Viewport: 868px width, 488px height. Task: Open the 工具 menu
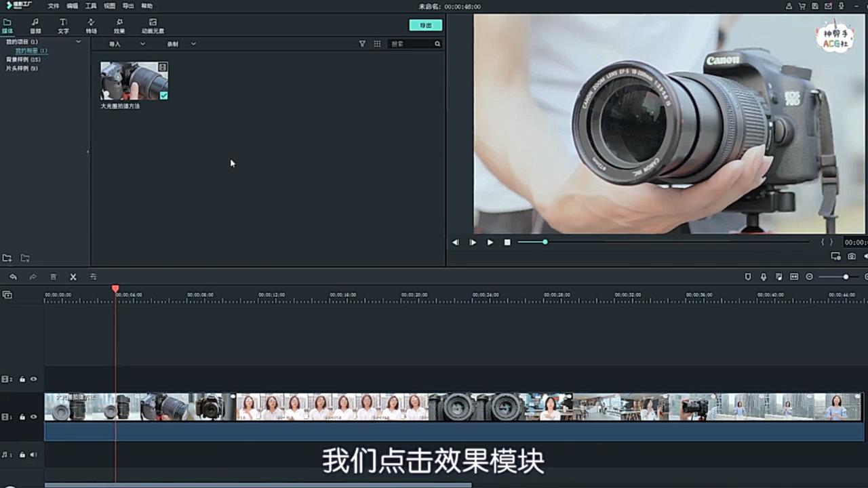[91, 6]
